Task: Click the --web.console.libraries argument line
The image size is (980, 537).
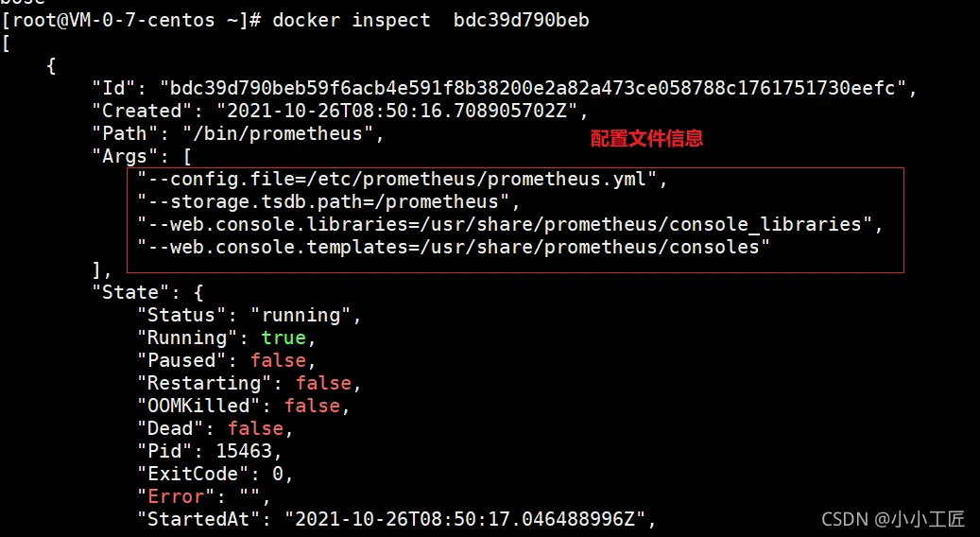Action: pos(510,224)
